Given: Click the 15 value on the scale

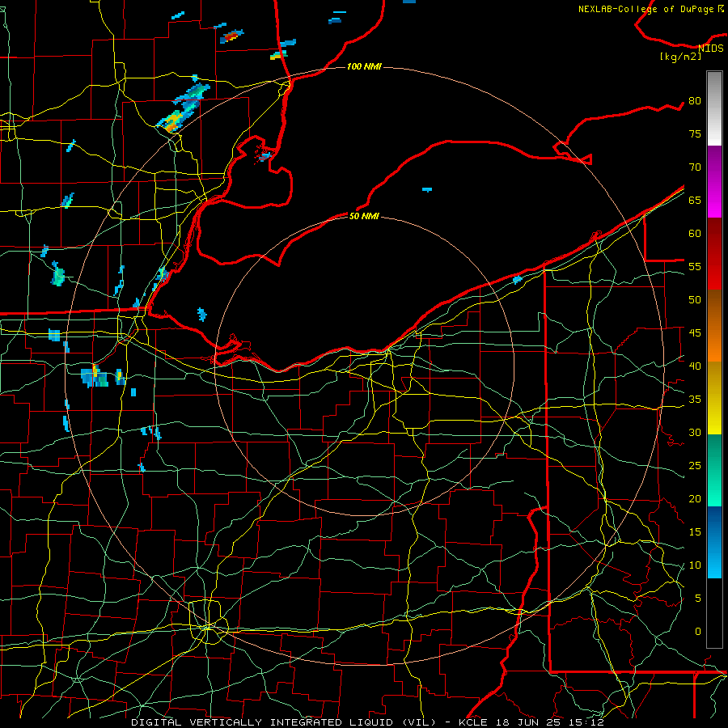Looking at the screenshot, I should click(695, 531).
